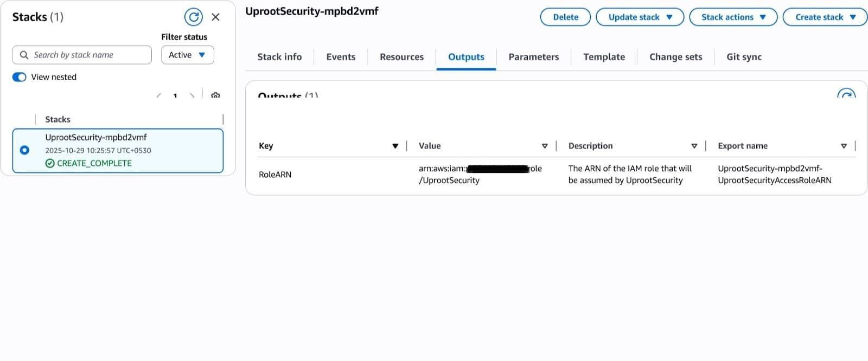Open stack list preferences gear
This screenshot has height=361, width=868.
(215, 96)
